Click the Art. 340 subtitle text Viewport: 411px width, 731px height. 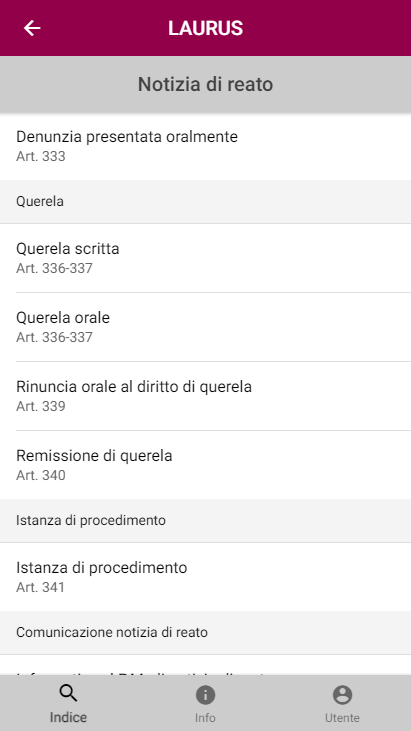click(x=41, y=476)
